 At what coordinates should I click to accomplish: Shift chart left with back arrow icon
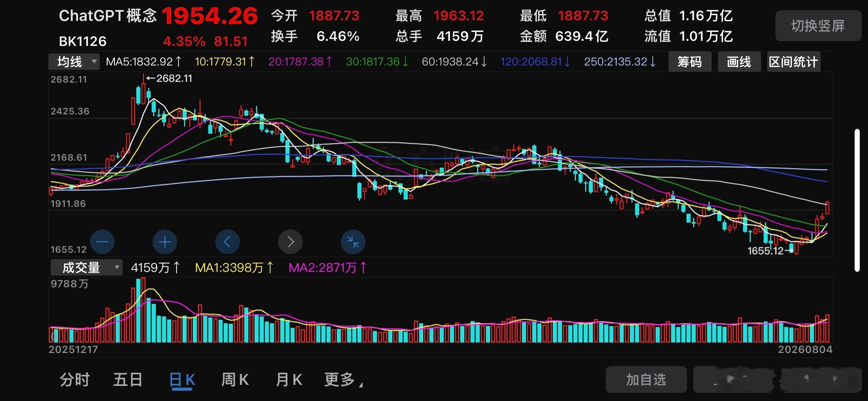point(228,242)
